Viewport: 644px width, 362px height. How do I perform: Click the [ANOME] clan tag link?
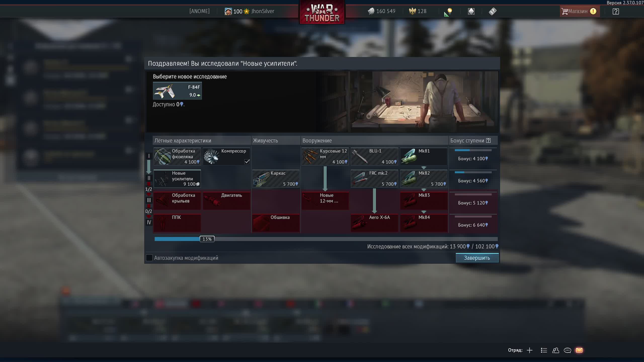tap(199, 11)
